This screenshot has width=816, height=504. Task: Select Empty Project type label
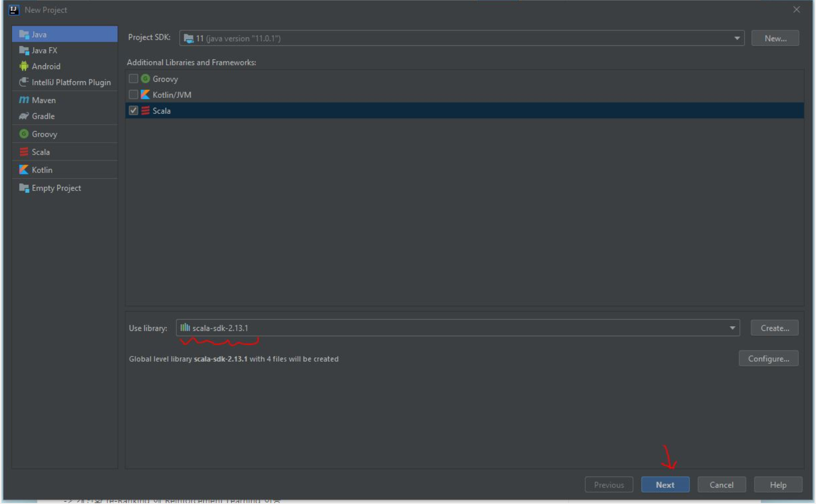[56, 188]
